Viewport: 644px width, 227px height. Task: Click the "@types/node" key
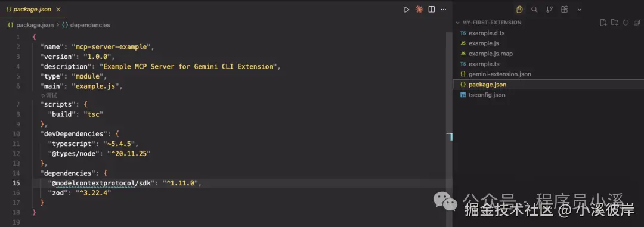coord(74,154)
